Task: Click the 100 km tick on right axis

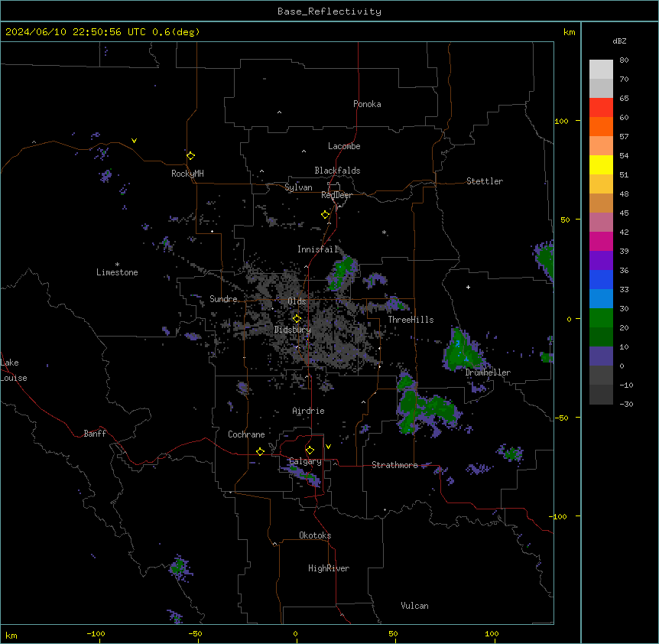Action: [x=561, y=121]
